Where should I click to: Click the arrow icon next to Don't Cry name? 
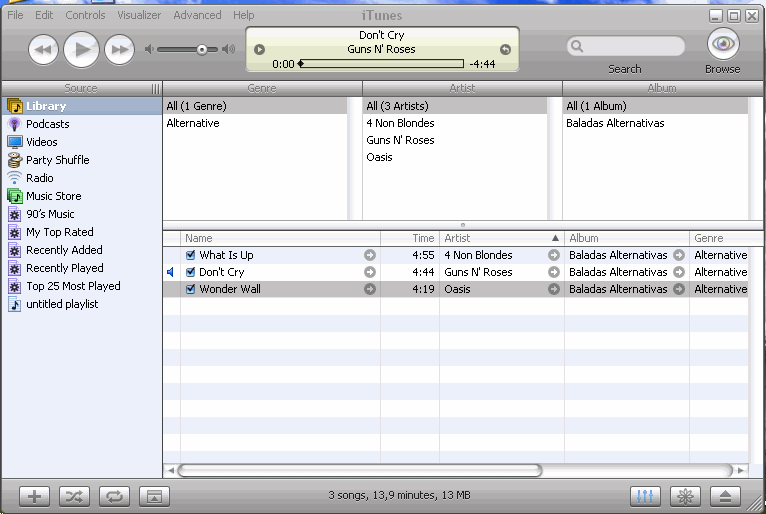(370, 272)
